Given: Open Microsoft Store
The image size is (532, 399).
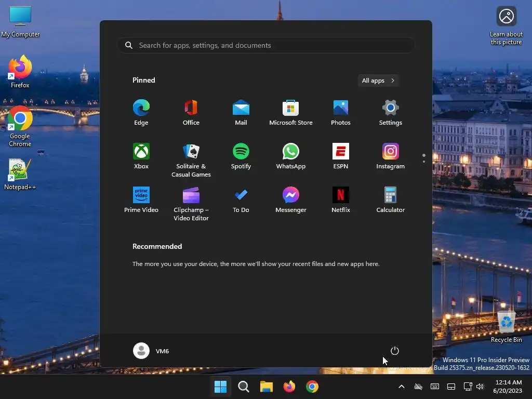Looking at the screenshot, I should [291, 113].
